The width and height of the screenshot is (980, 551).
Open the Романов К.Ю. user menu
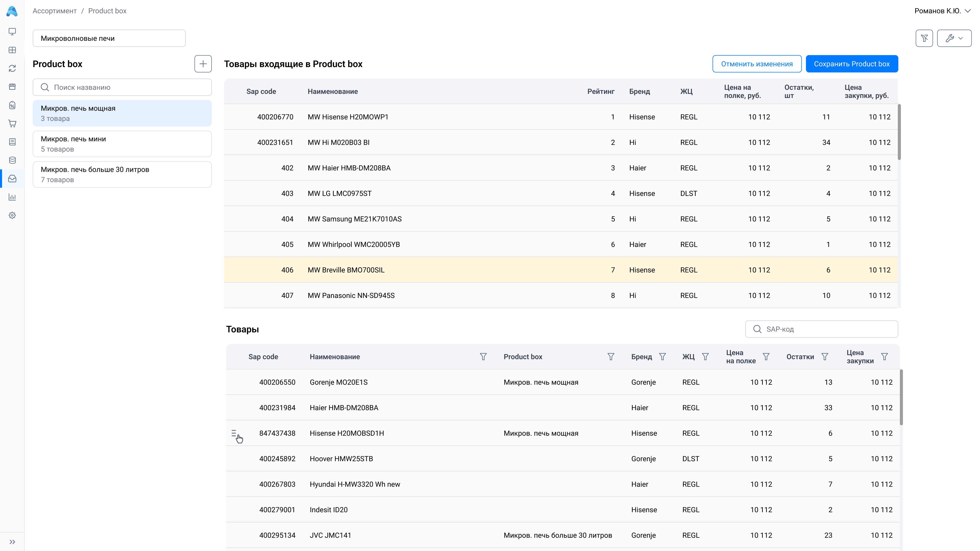(x=943, y=11)
